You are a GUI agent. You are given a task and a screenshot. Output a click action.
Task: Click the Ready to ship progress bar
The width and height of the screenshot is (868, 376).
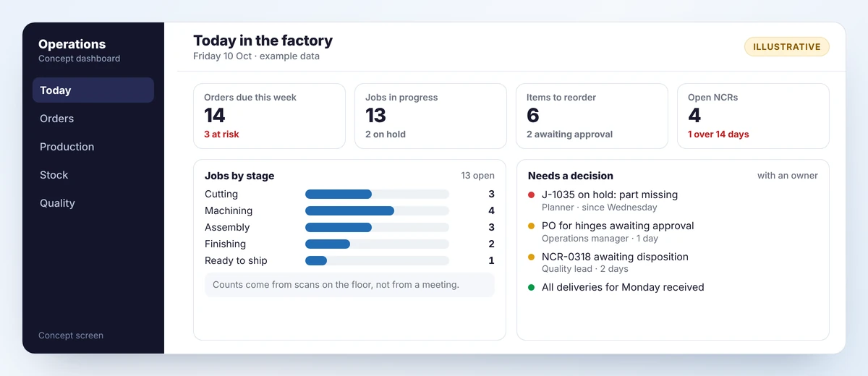pos(377,261)
